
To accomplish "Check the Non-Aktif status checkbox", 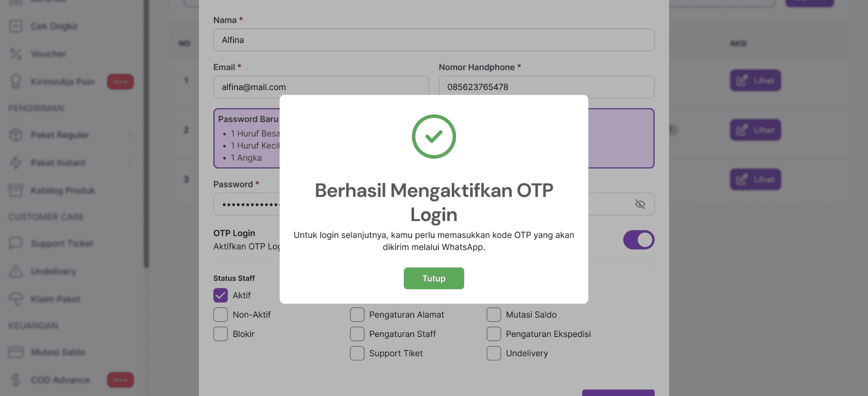I will pos(221,315).
